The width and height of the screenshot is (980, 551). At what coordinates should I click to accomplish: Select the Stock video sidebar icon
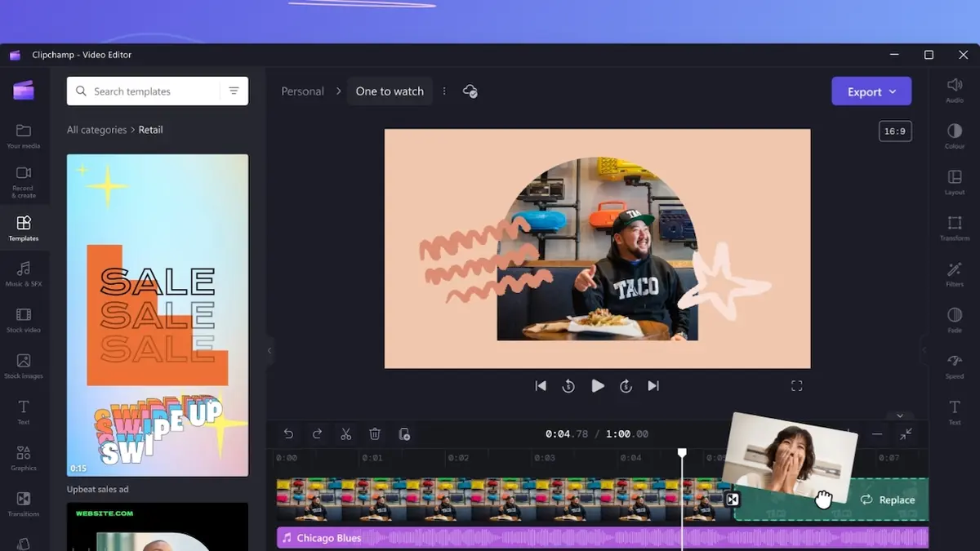[24, 319]
